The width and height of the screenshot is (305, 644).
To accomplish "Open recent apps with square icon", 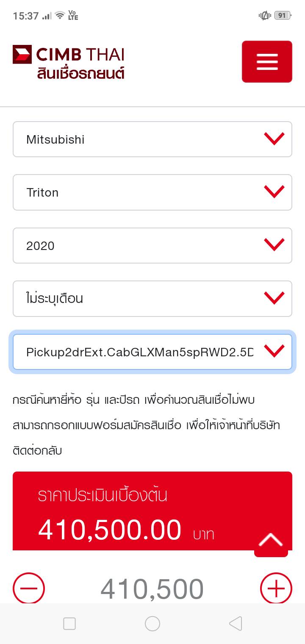I will pyautogui.click(x=69, y=624).
